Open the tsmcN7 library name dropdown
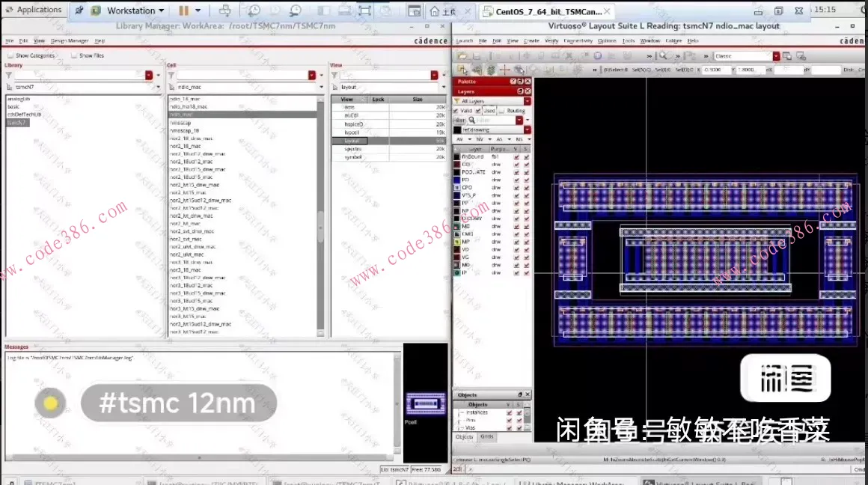 point(159,87)
